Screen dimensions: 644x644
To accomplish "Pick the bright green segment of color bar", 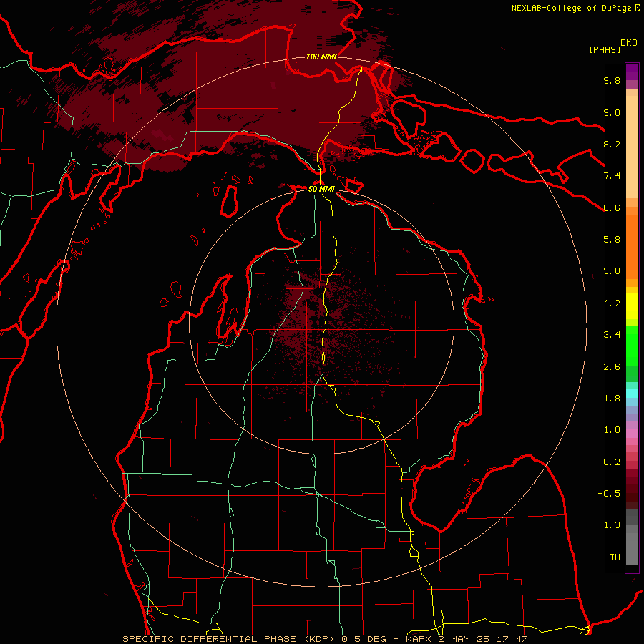I will point(632,345).
